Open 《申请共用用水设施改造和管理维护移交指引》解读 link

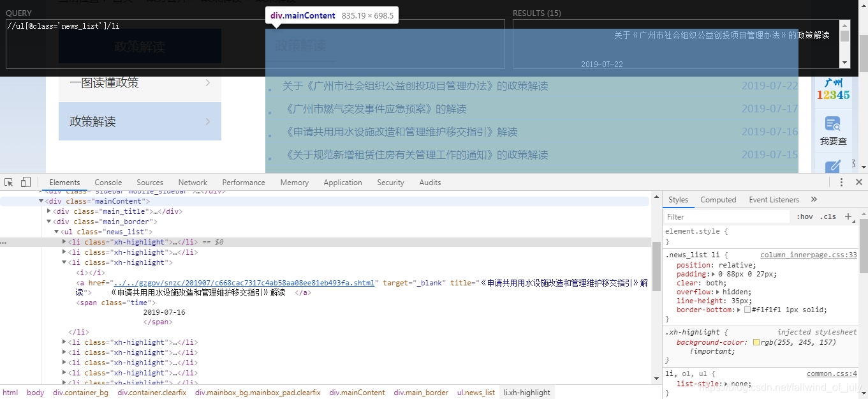coord(401,132)
